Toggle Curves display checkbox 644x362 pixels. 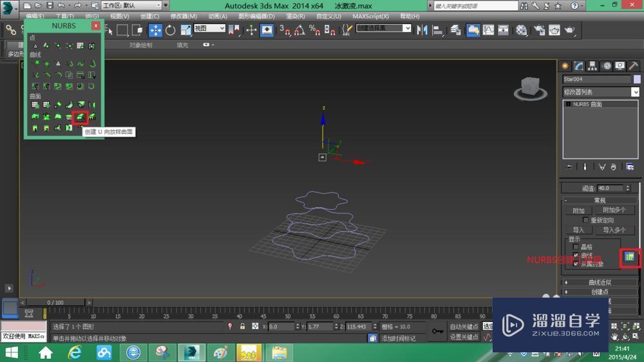click(x=575, y=255)
